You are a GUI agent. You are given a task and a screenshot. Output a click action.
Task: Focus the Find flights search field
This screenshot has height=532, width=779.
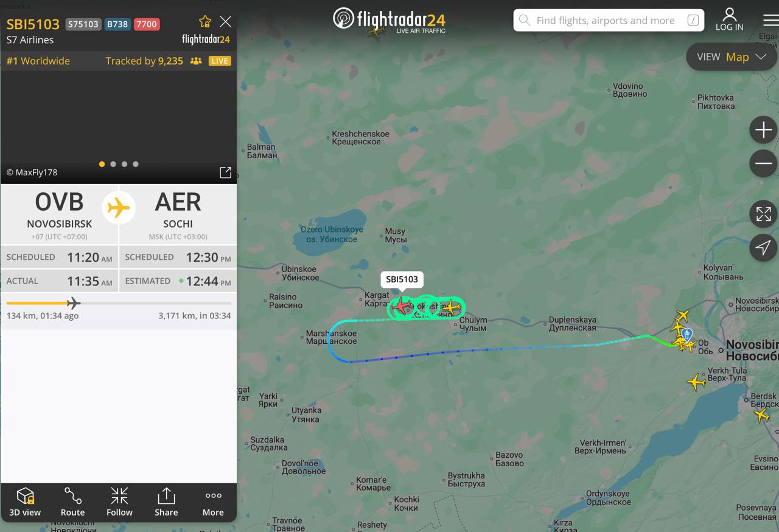click(609, 20)
